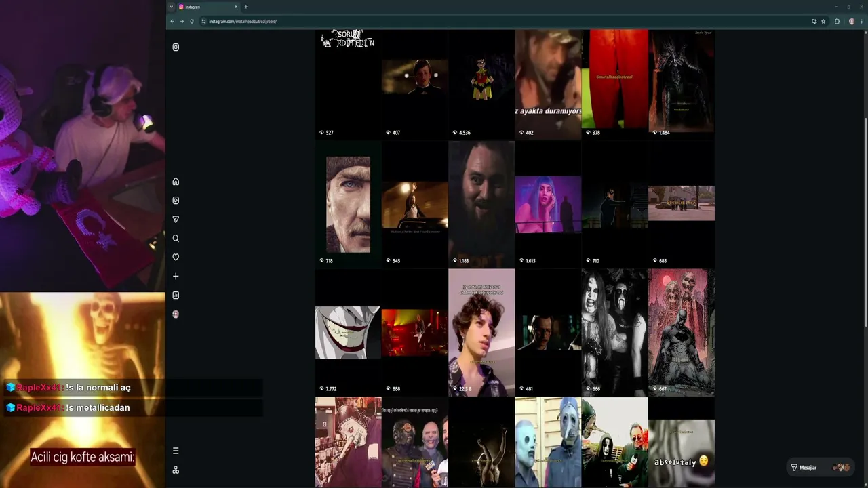This screenshot has height=488, width=868.
Task: Bookmark this page with the star
Action: [823, 22]
